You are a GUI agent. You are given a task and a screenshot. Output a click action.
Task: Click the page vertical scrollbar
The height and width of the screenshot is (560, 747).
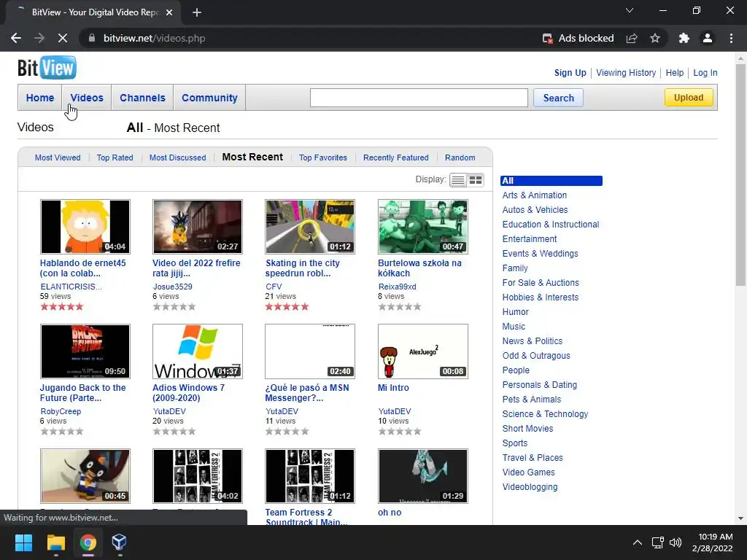click(740, 175)
